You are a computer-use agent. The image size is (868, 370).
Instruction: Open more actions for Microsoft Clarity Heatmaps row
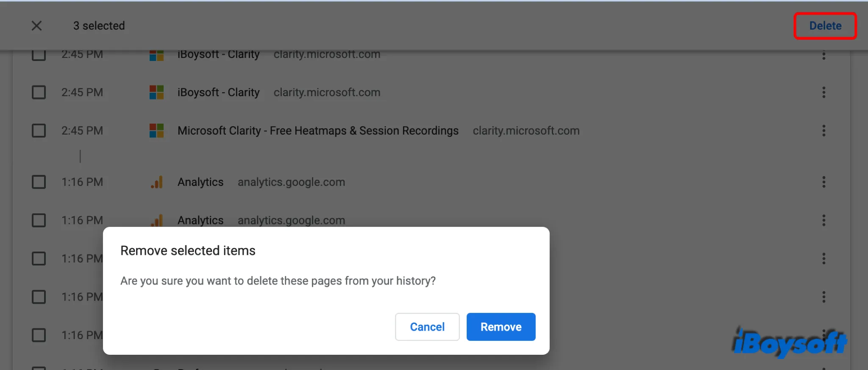pyautogui.click(x=824, y=130)
